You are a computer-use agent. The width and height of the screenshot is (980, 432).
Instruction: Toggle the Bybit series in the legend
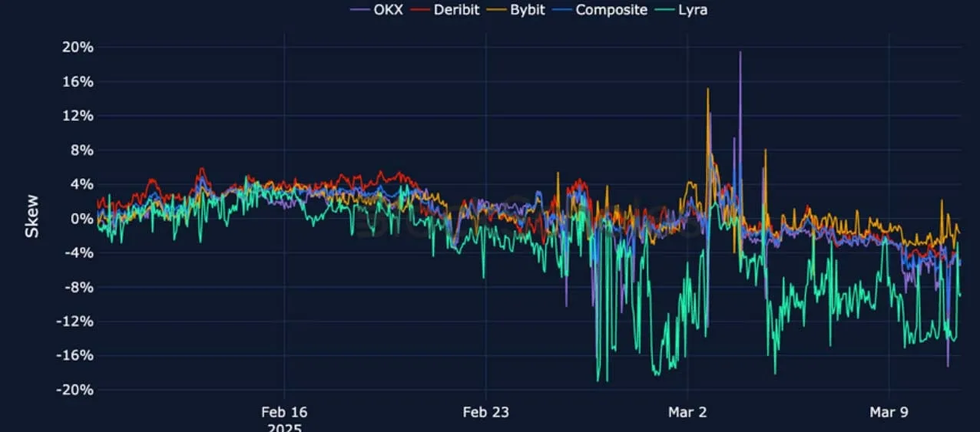[x=514, y=10]
